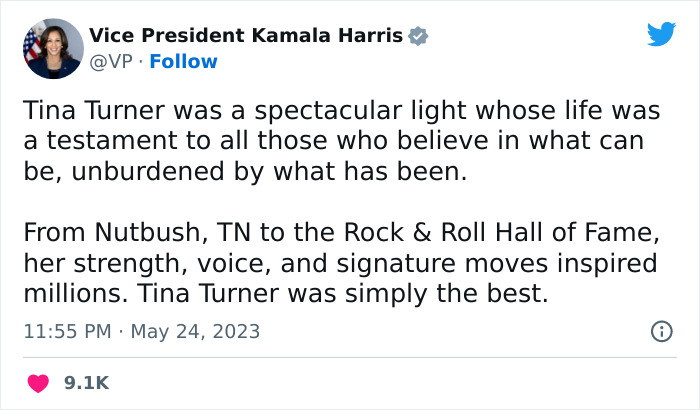Open the tweet info icon

click(661, 331)
